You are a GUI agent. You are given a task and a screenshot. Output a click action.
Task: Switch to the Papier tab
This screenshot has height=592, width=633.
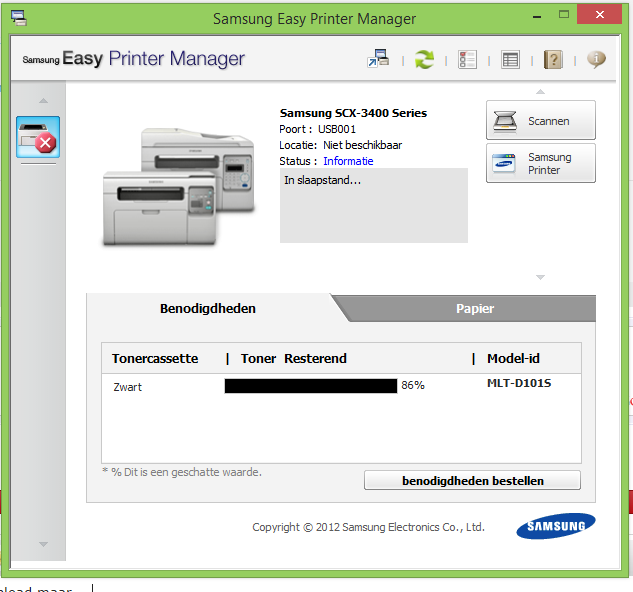tap(474, 309)
